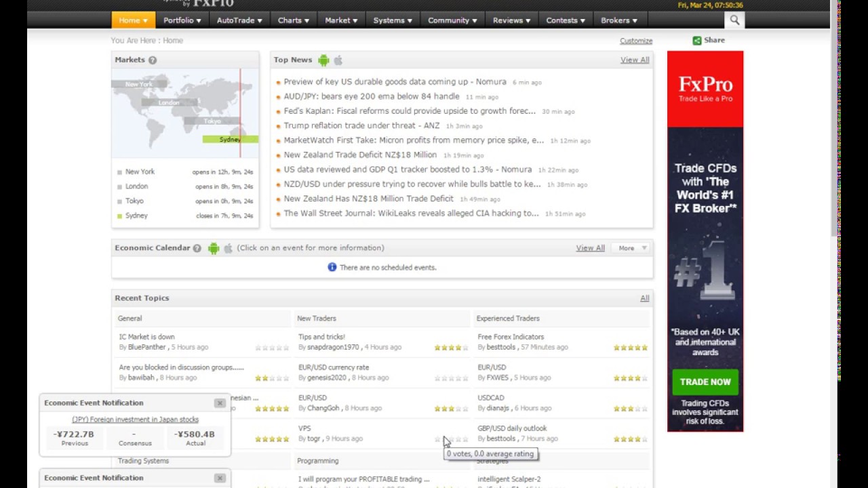Click the Markets help question mark icon

point(153,60)
